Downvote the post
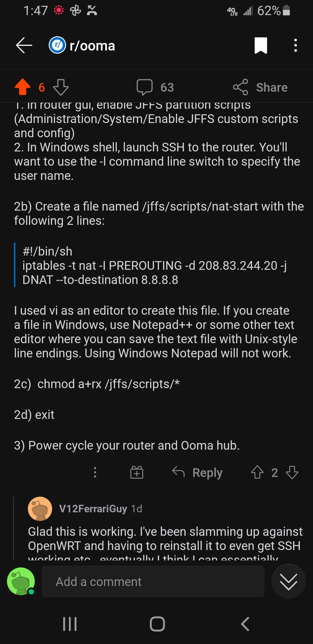This screenshot has height=644, width=313. [61, 87]
